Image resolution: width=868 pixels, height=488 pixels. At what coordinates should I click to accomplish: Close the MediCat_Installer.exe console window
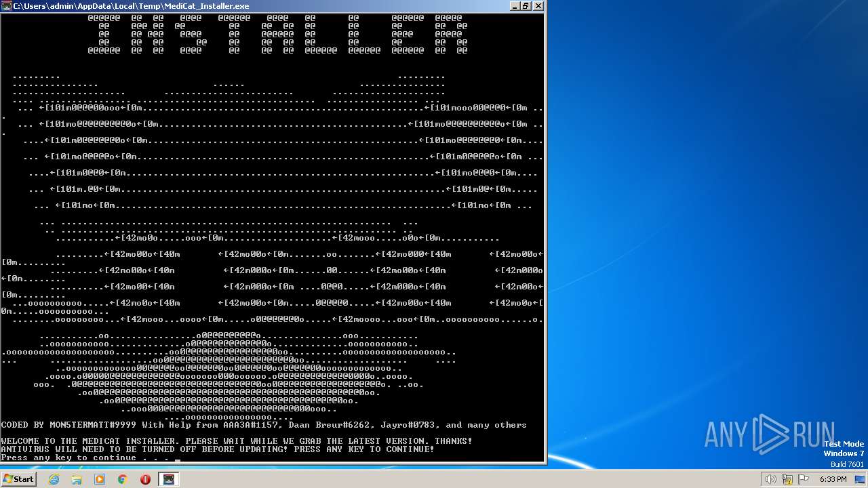[x=538, y=6]
